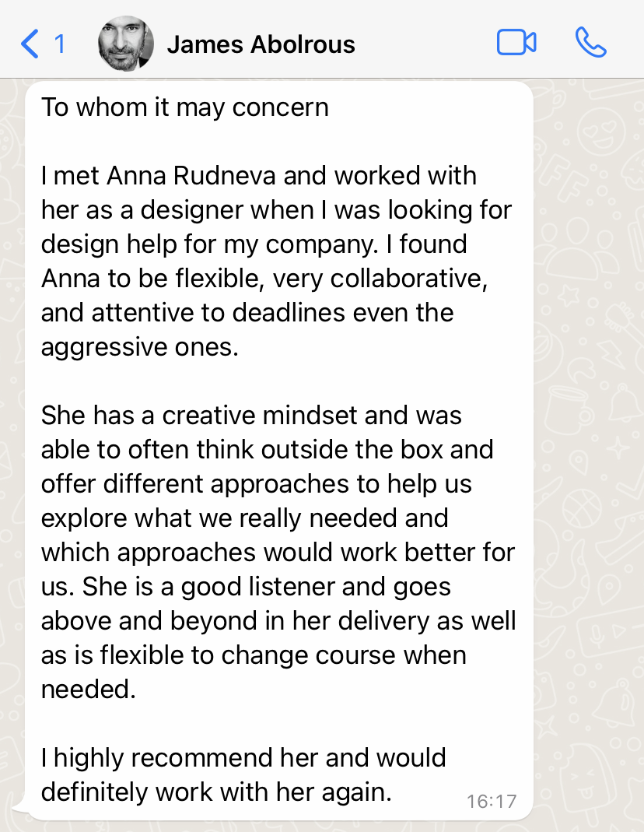Viewport: 644px width, 832px height.
Task: Click the 16:17 message timestamp
Action: coord(492,801)
